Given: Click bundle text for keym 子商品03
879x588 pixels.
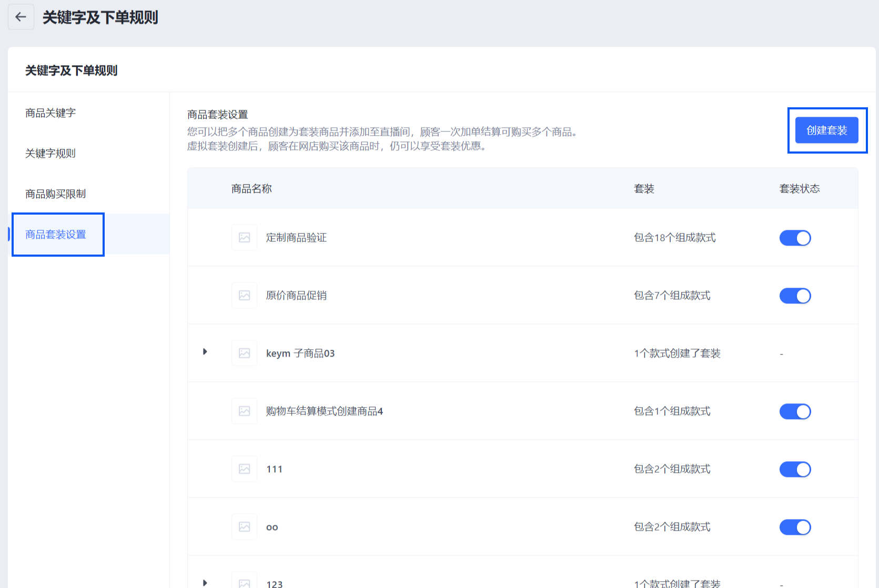Looking at the screenshot, I should click(x=677, y=353).
